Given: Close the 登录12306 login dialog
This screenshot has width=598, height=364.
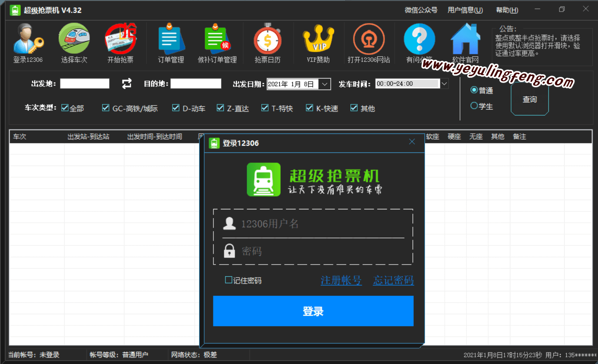Looking at the screenshot, I should coord(412,142).
